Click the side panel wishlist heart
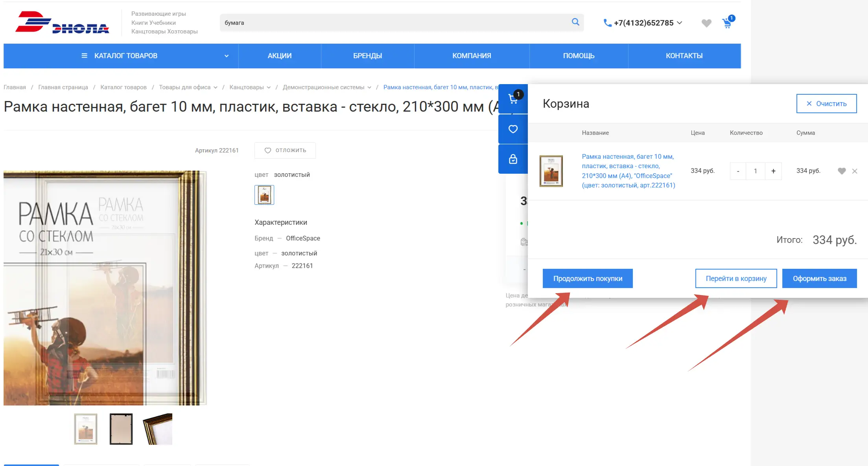 pyautogui.click(x=513, y=129)
